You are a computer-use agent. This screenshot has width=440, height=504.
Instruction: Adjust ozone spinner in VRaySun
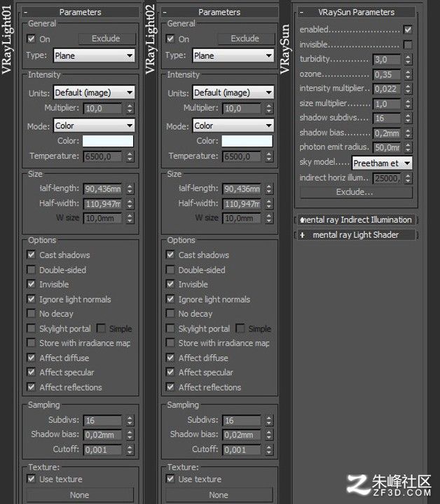click(x=408, y=74)
